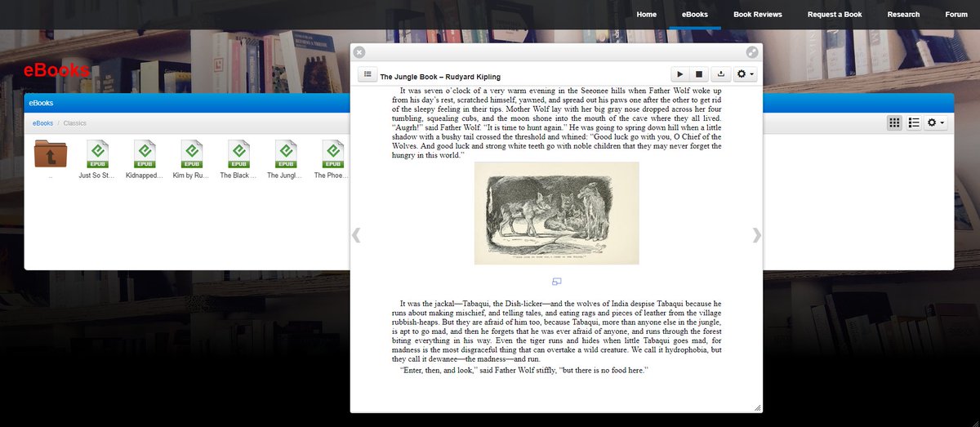Screen dimensions: 980x427
Task: Open the Forum page
Action: (x=956, y=15)
